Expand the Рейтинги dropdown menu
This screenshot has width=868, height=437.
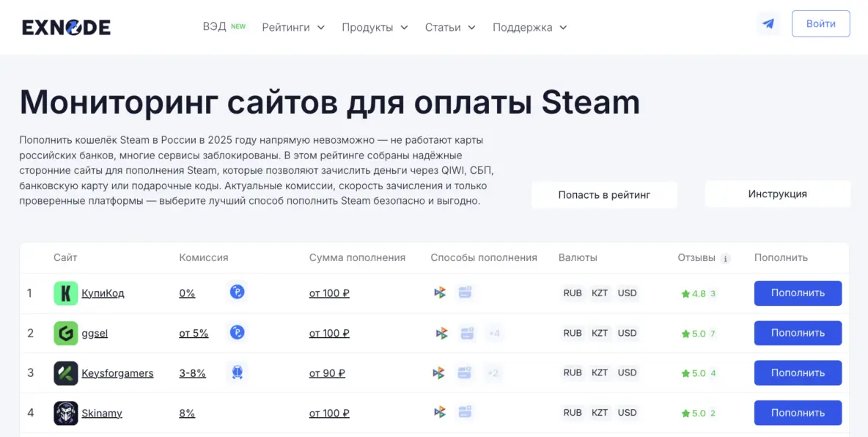coord(293,27)
